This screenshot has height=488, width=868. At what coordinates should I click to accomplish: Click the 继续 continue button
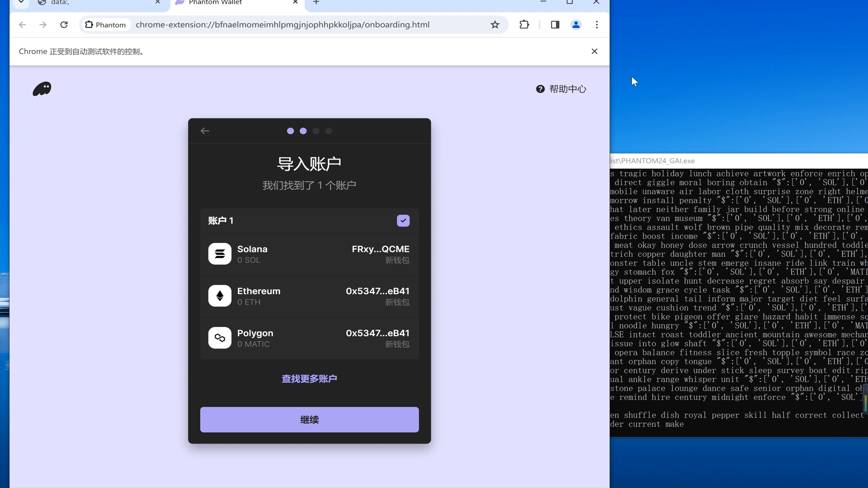coord(310,420)
